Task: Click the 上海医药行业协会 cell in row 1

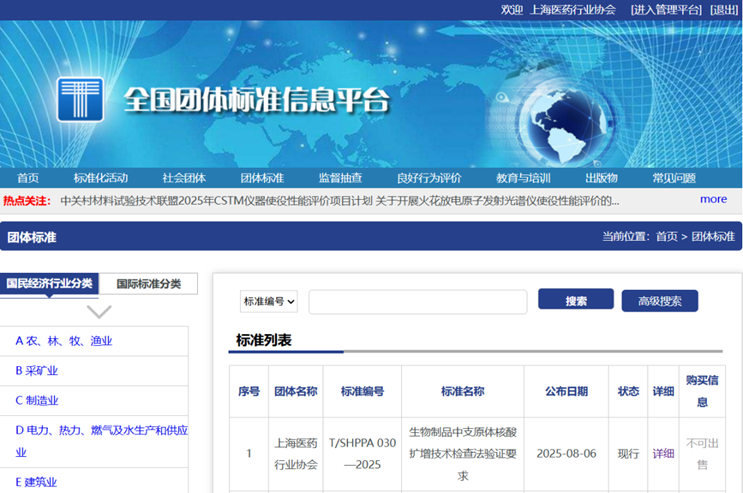Action: (x=296, y=454)
